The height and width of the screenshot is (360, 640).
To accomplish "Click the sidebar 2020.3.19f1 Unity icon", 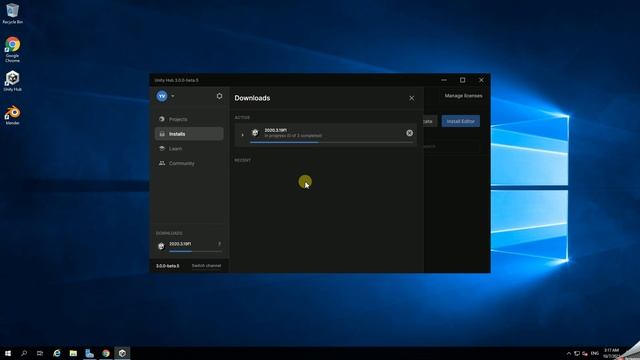I will 161,246.
